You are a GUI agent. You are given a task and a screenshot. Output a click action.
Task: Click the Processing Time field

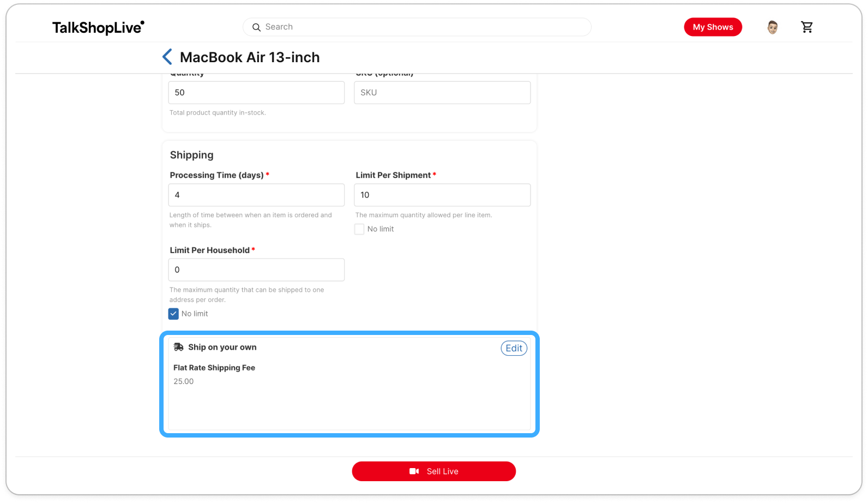click(x=256, y=195)
